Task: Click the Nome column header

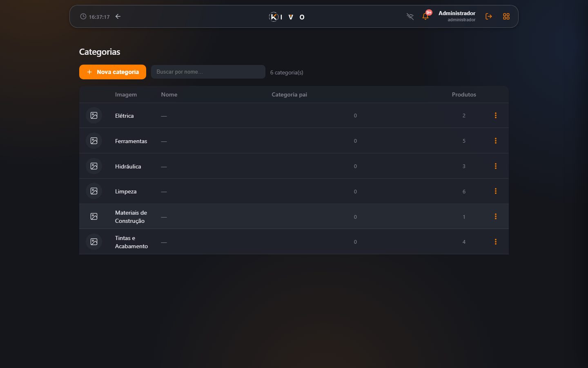Action: (169, 94)
